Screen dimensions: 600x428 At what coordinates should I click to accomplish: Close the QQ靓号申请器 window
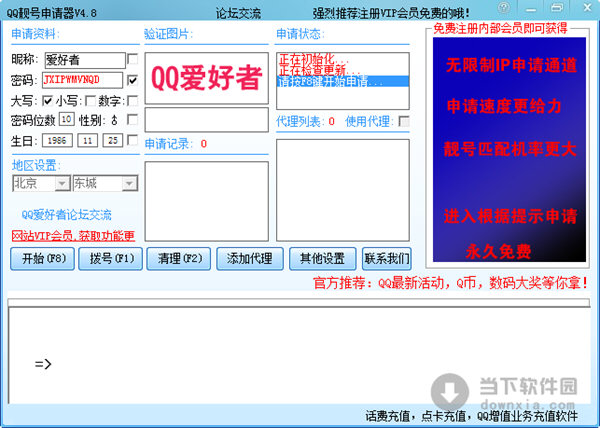point(587,7)
